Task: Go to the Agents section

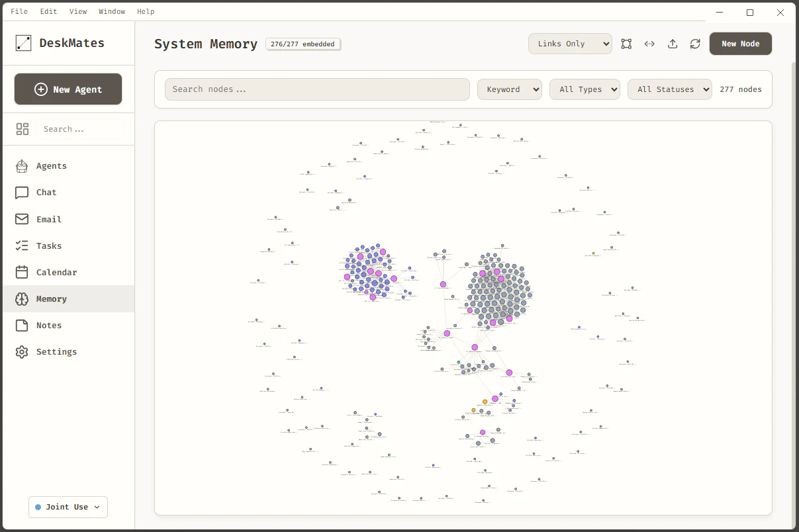Action: click(x=68, y=166)
